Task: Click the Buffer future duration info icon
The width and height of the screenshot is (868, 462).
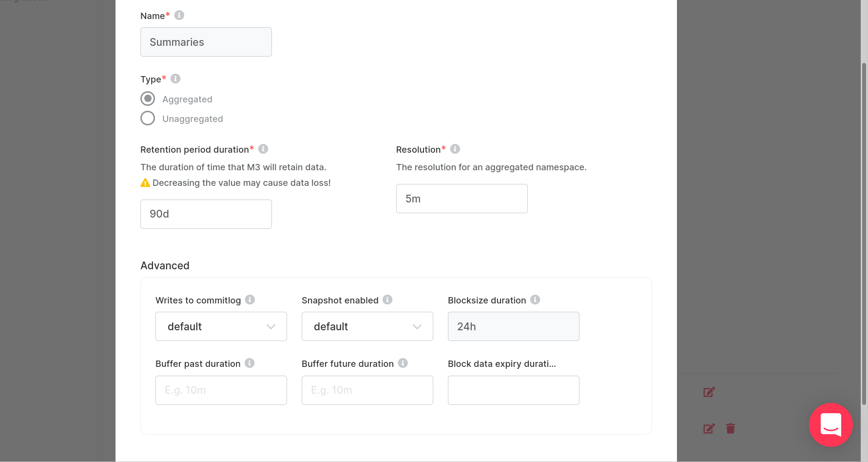Action: click(x=403, y=363)
